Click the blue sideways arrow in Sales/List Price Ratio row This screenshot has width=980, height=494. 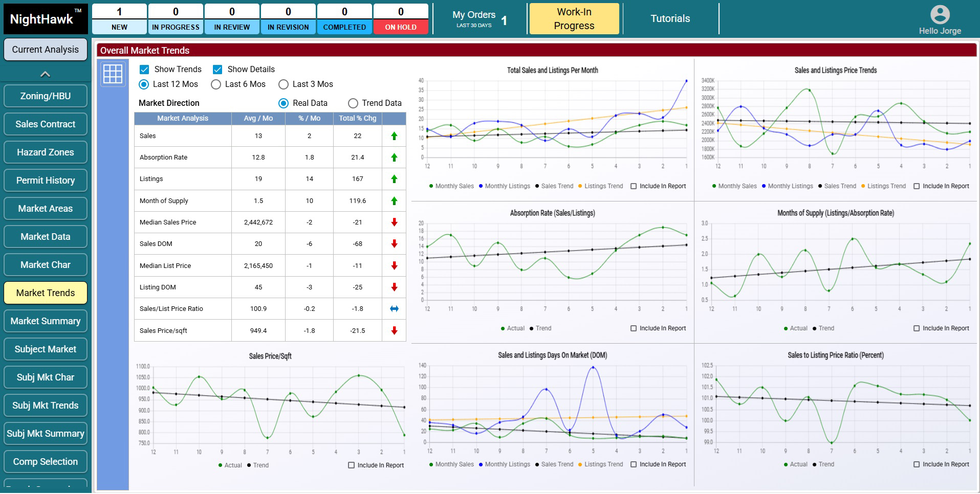394,309
